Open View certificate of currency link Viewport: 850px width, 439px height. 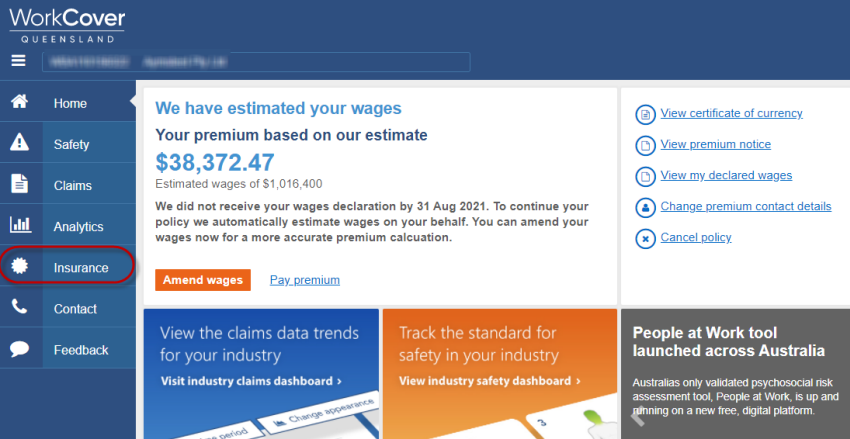[x=731, y=113]
